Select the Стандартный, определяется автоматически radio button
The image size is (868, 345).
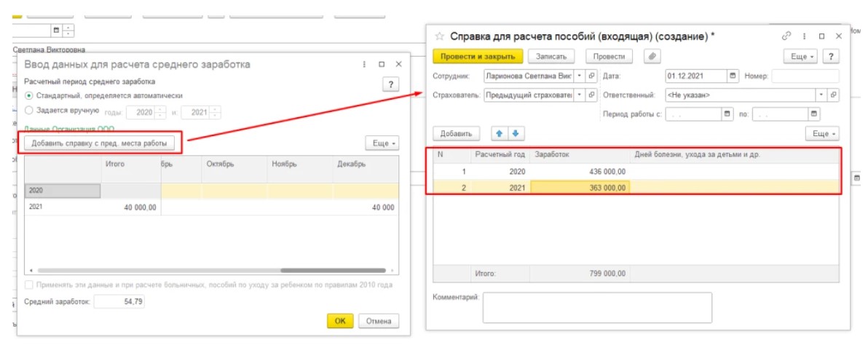tap(29, 95)
